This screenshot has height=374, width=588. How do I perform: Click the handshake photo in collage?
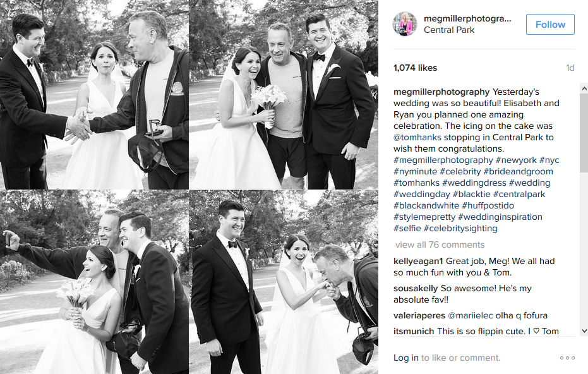(x=94, y=95)
